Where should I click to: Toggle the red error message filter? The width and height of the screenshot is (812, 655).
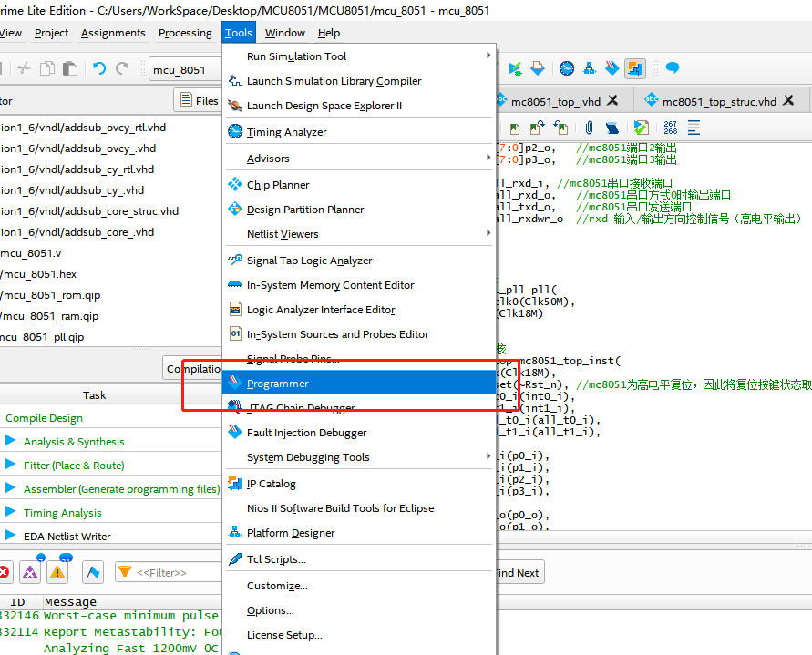click(4, 572)
